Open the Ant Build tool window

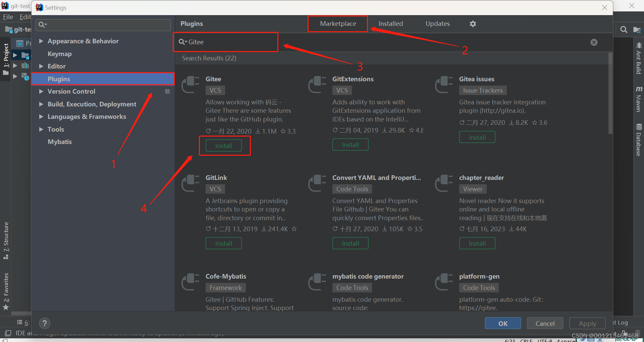tap(639, 58)
